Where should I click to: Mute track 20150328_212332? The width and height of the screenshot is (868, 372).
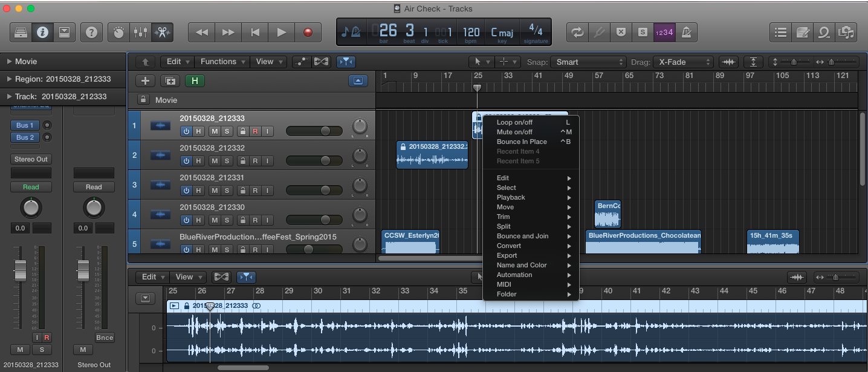(214, 161)
